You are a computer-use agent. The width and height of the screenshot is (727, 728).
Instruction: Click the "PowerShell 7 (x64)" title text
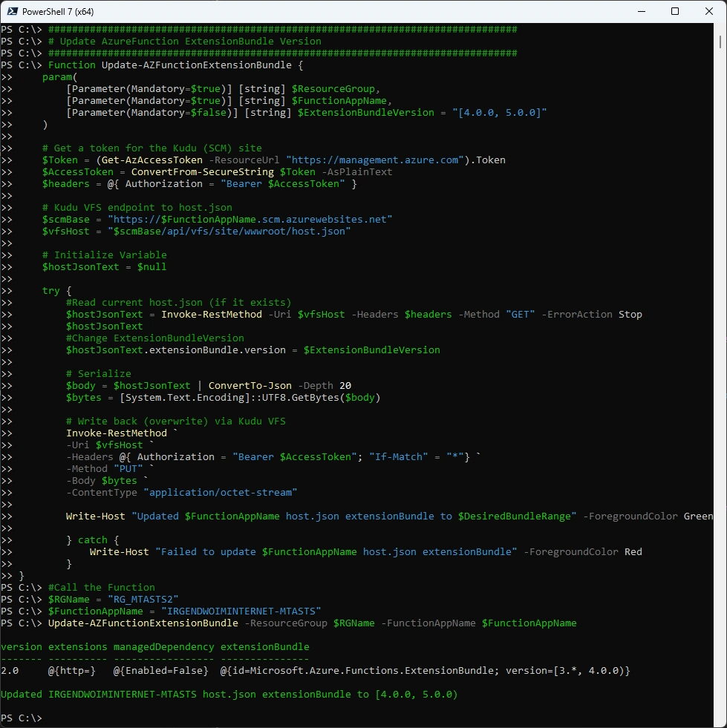tap(58, 12)
